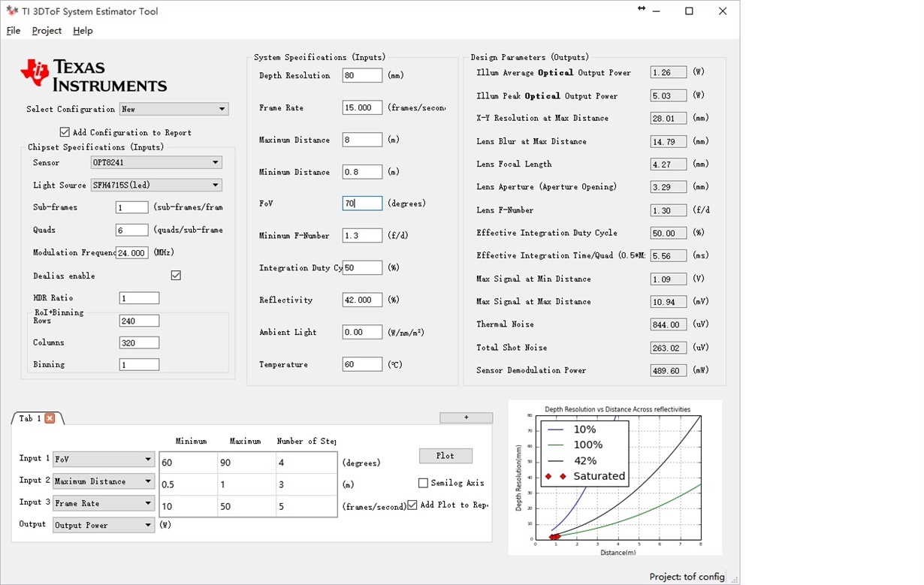Toggle the Dealias enable checkbox
The image size is (924, 585).
[x=176, y=276]
